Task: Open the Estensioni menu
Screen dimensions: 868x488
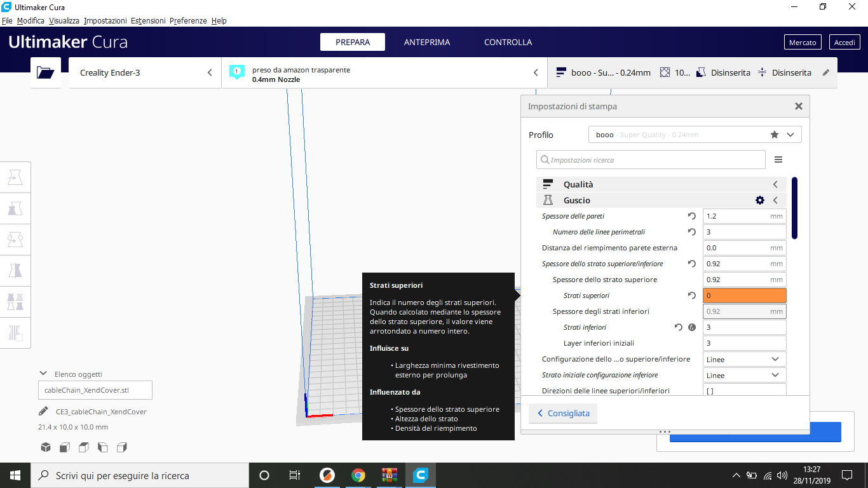Action: (148, 21)
